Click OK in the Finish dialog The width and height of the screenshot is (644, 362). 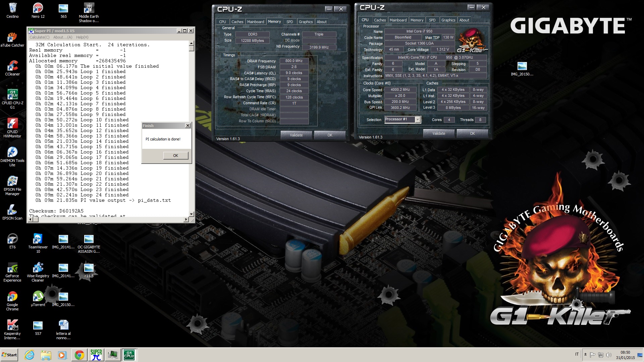point(175,156)
